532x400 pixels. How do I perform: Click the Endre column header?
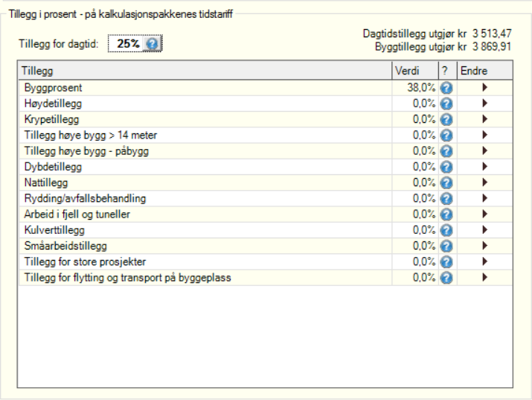(485, 71)
